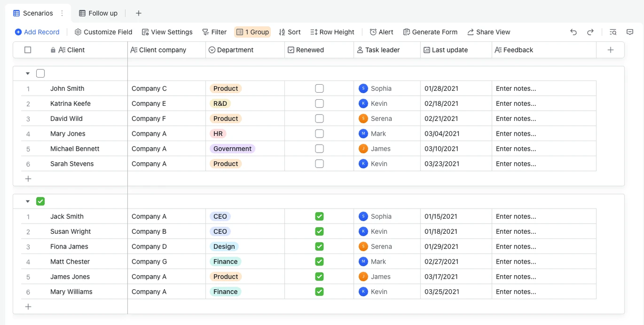Screen dimensions: 644x325
Task: Click the Add Record button
Action: click(37, 32)
